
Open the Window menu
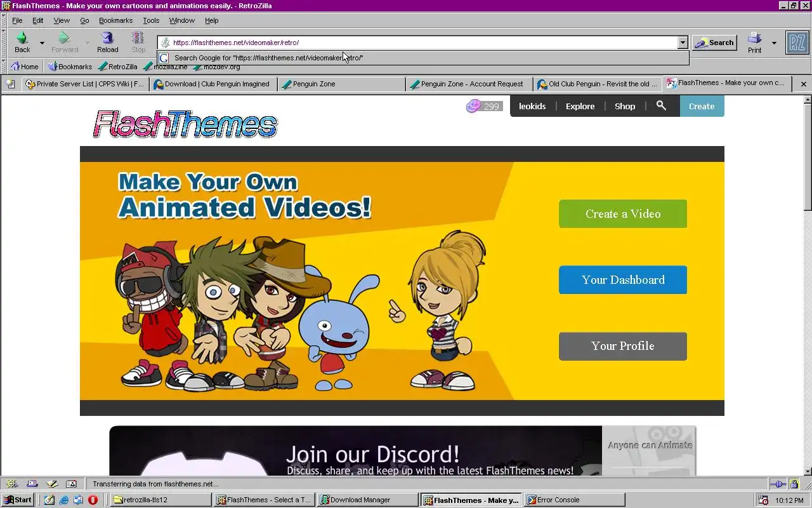tap(181, 20)
